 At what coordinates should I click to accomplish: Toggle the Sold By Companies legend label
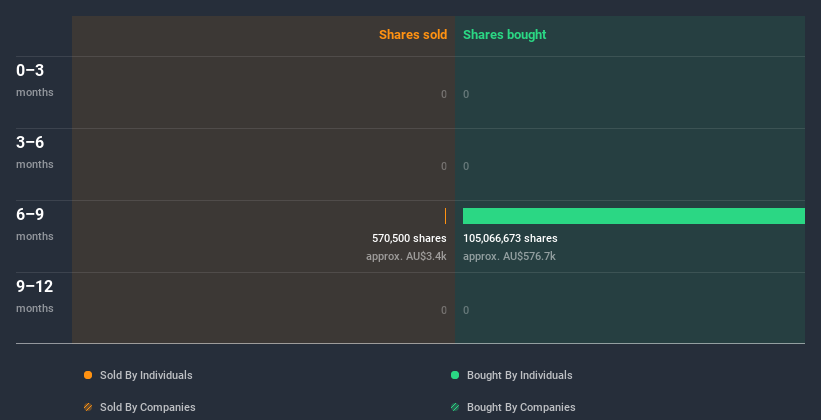click(148, 407)
